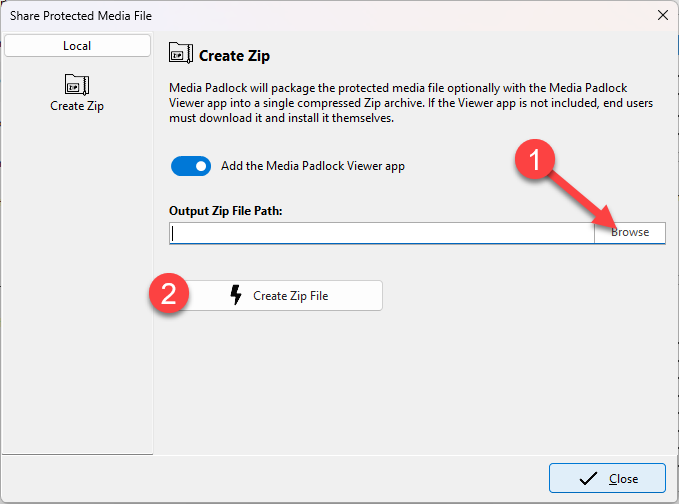The height and width of the screenshot is (504, 679).
Task: Click the lightning bolt on Create Zip File
Action: click(237, 296)
